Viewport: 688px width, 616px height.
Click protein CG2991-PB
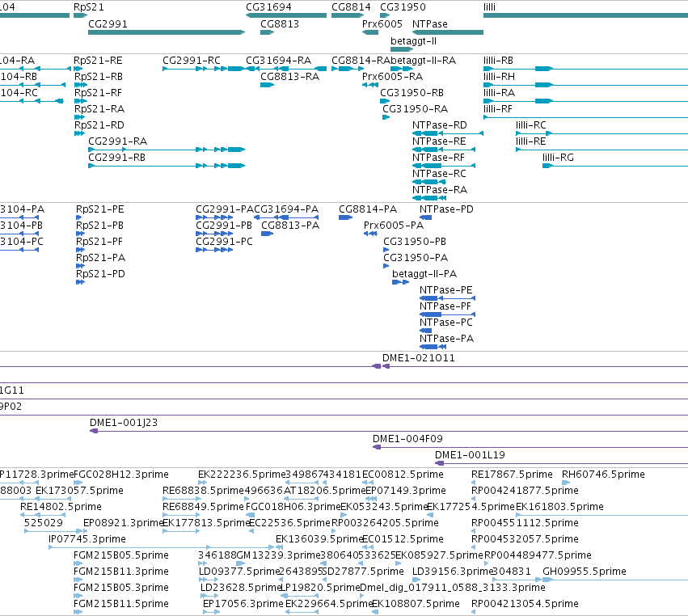pos(224,225)
